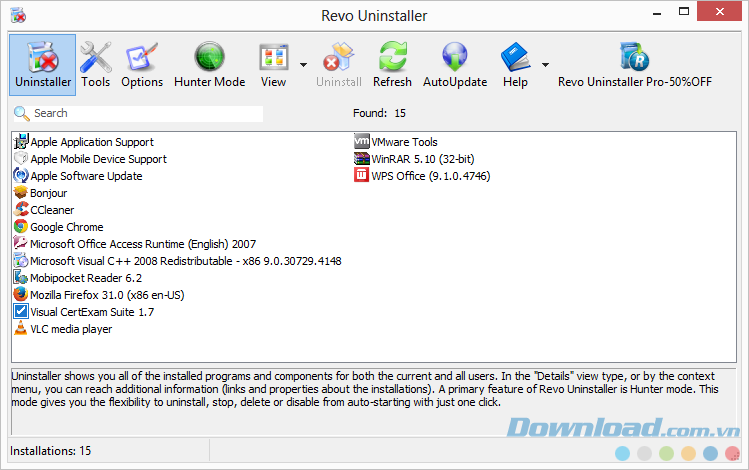Select the VLC media player cone icon
The image size is (749, 470).
point(21,329)
